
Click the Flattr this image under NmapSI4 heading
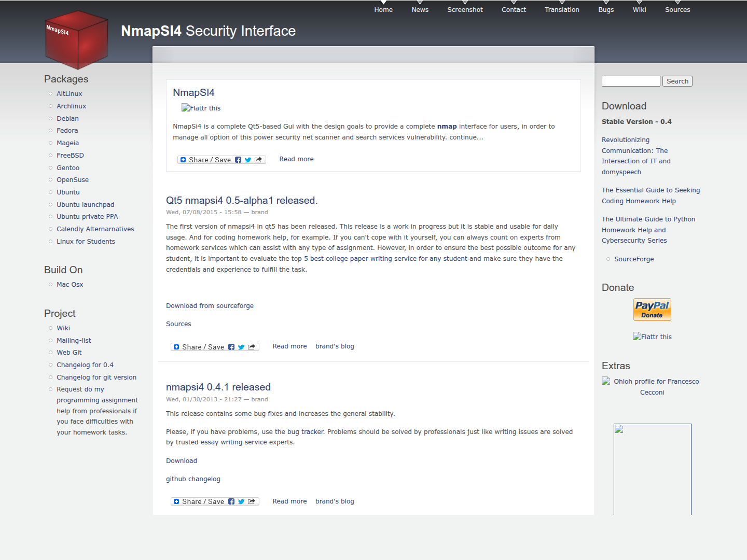pyautogui.click(x=201, y=108)
